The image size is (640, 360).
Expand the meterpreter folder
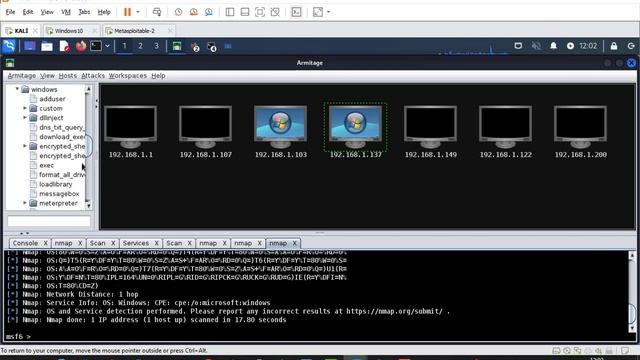(25, 203)
